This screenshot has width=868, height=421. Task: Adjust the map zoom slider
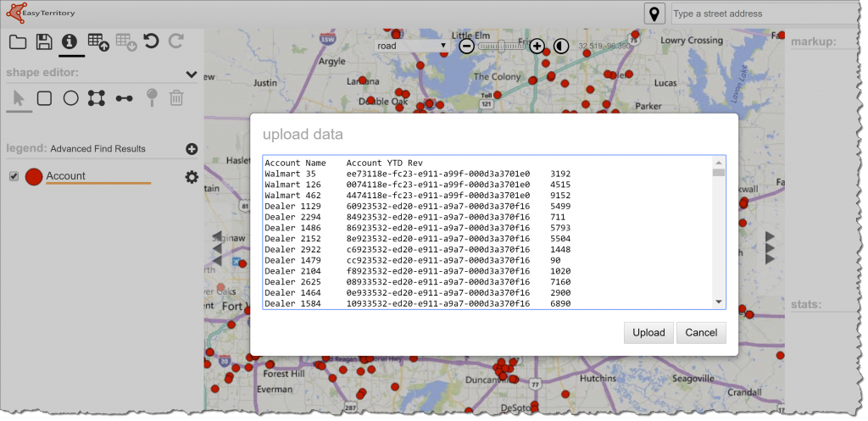(x=502, y=46)
